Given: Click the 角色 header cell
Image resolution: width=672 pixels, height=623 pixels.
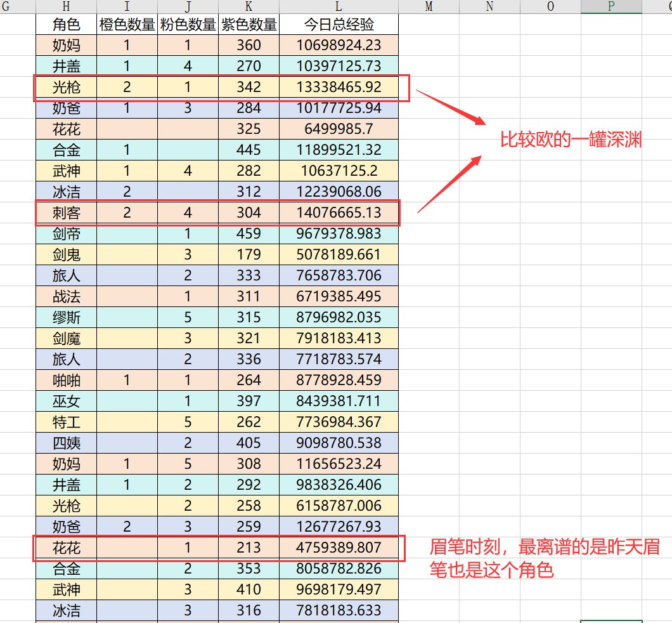Looking at the screenshot, I should pos(66,25).
